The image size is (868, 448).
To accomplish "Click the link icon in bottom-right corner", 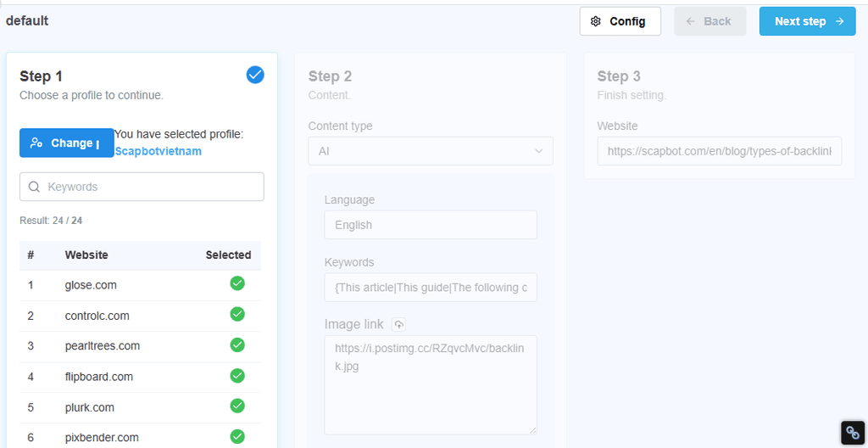I will 853,433.
